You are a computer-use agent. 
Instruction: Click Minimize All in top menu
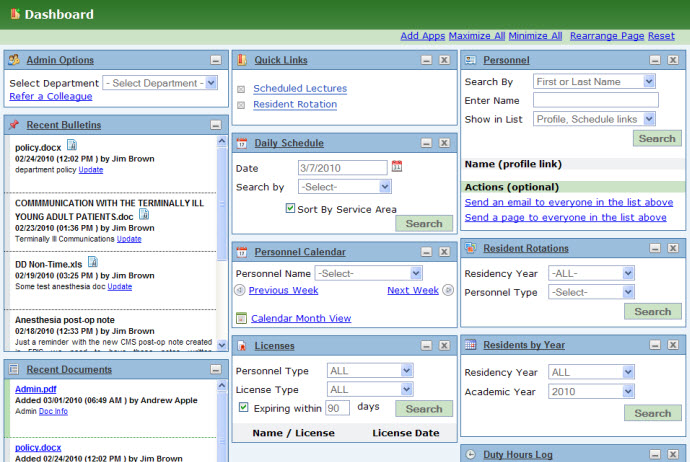(535, 36)
